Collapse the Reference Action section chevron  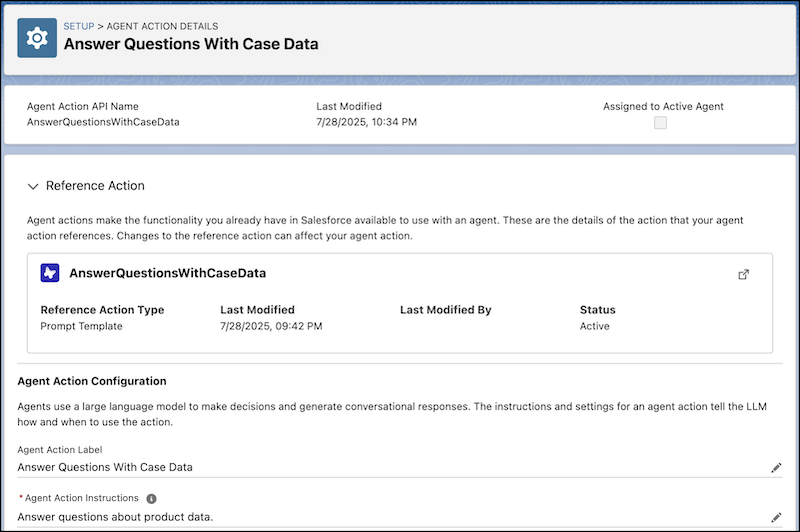click(x=33, y=186)
